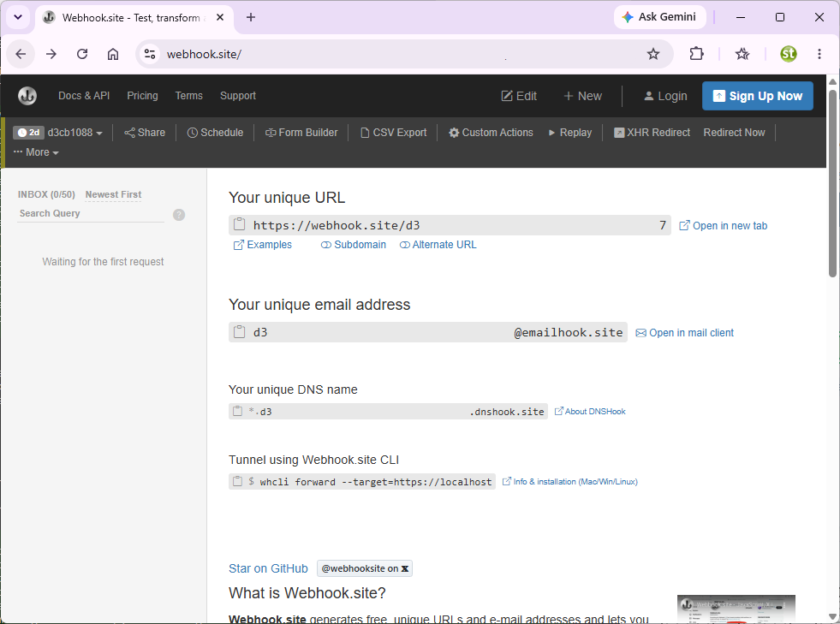Click CSV Export
Viewport: 840px width, 624px height.
click(393, 133)
